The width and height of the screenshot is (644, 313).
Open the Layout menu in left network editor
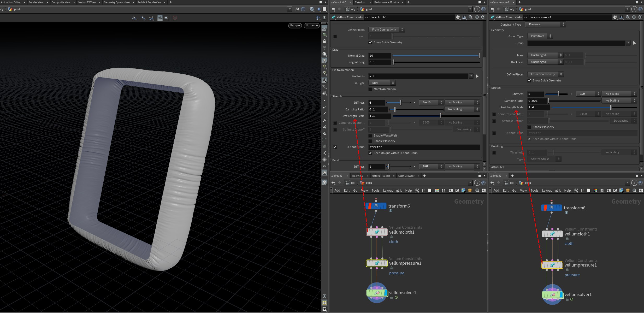point(388,191)
